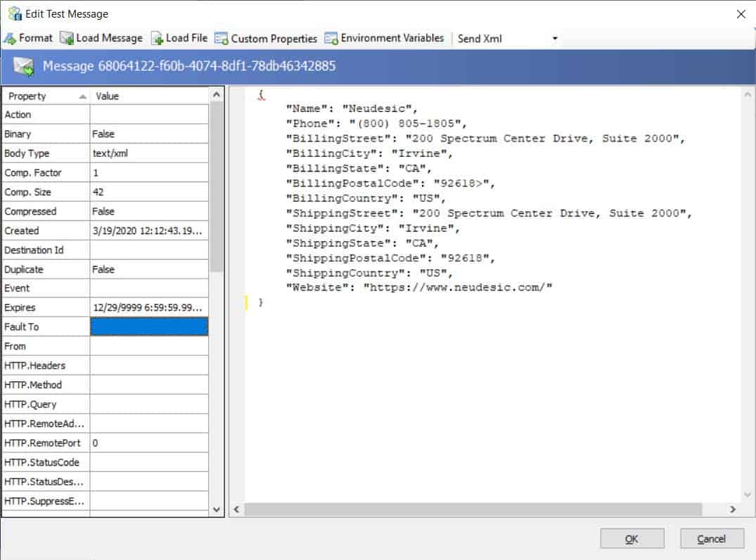Click the "ShippingPostalCode" line in editor
The image size is (756, 560).
[x=390, y=258]
